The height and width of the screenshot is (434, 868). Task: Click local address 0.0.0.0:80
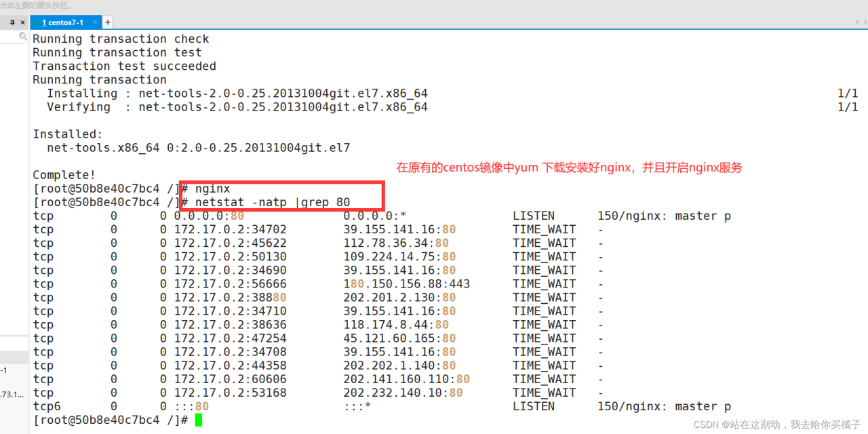(x=209, y=216)
